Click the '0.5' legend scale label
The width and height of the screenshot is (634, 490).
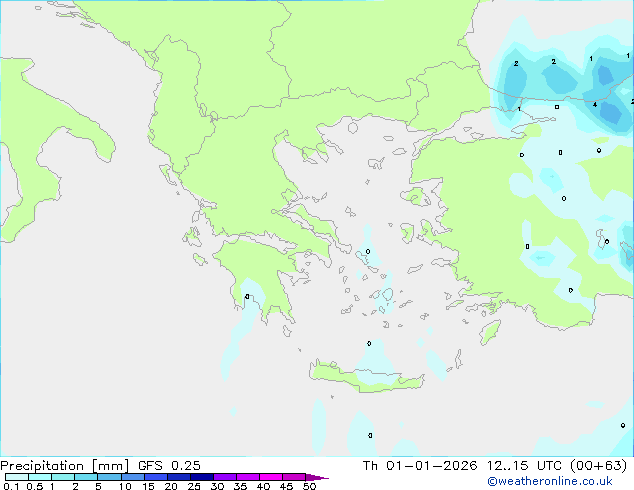(35, 486)
